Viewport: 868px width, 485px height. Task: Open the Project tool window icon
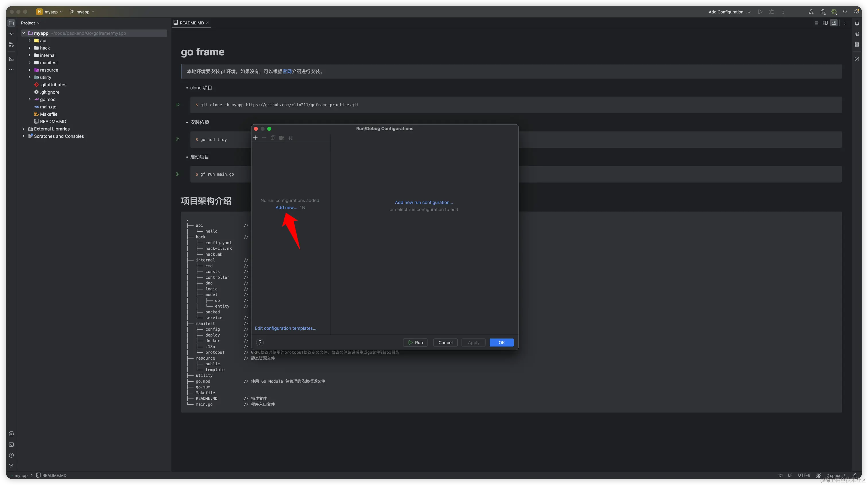11,23
